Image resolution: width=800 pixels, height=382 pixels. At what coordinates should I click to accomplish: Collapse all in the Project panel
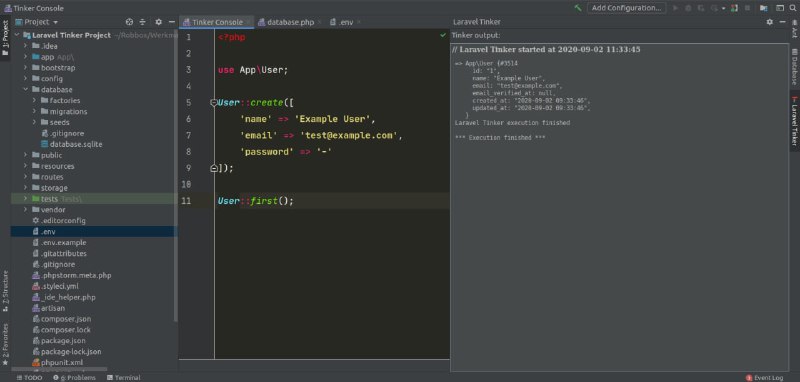[143, 22]
